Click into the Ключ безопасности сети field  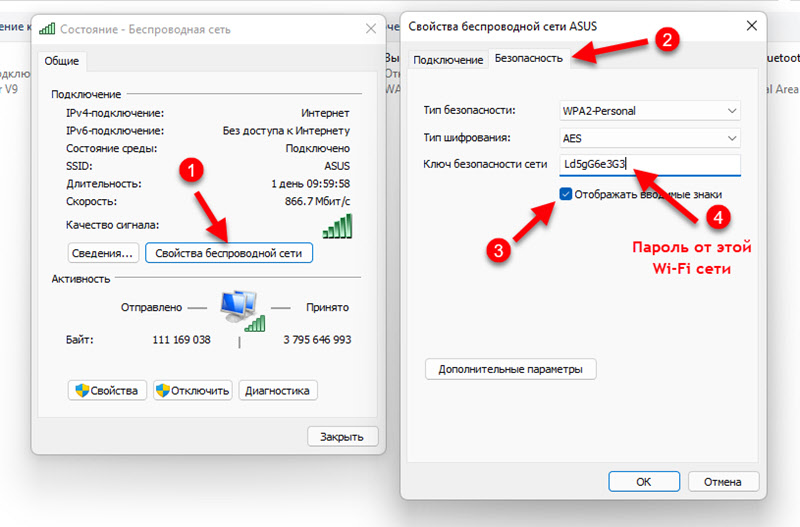coord(648,165)
